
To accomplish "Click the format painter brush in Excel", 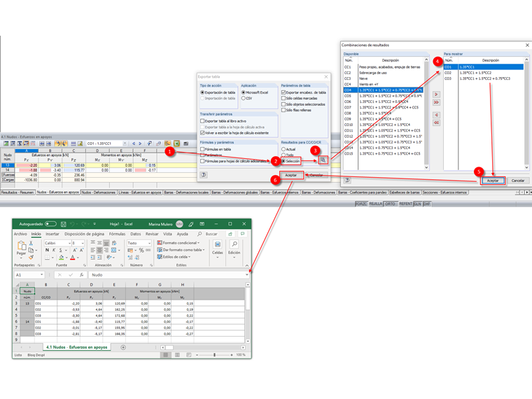I will [x=31, y=258].
